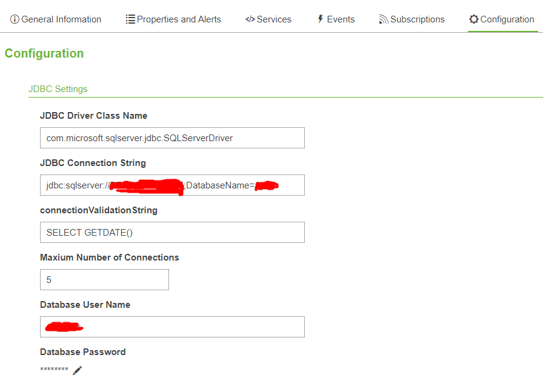This screenshot has height=392, width=543.
Task: Open the General Information tab
Action: coord(61,19)
